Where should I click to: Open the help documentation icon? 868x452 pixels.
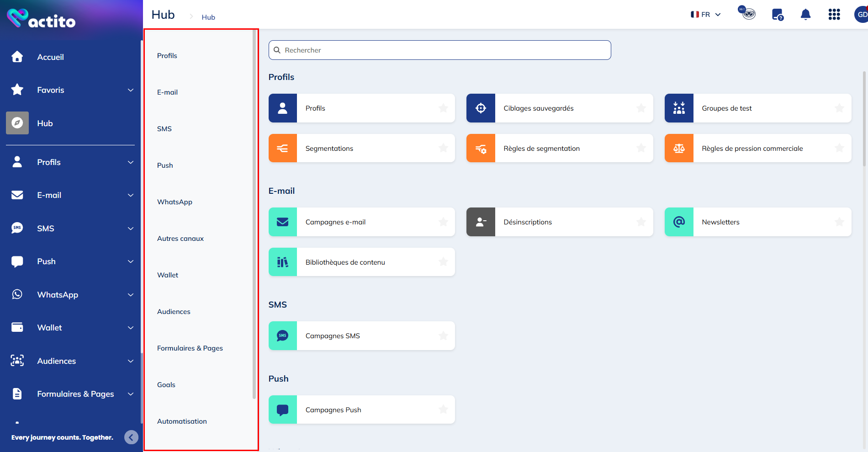click(x=777, y=14)
